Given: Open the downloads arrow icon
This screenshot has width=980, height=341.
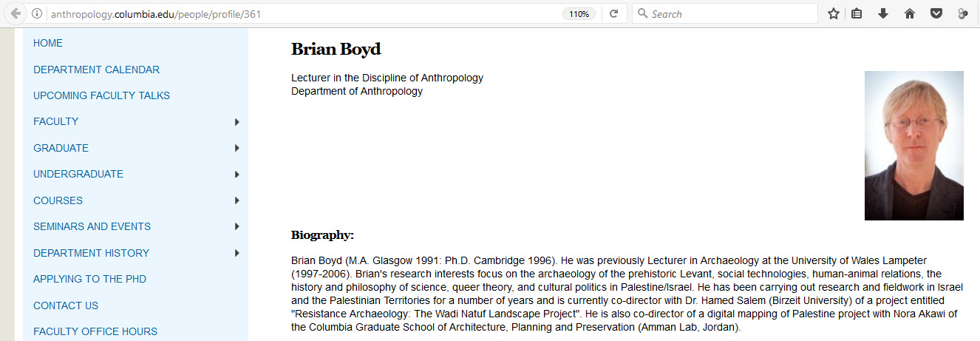Looking at the screenshot, I should pos(882,13).
